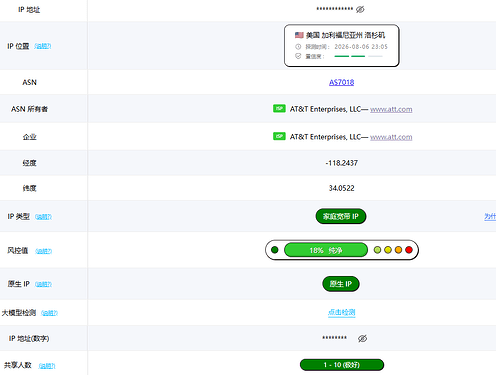The width and height of the screenshot is (496, 375).
Task: Click the help link next to IP 类型
Action: [x=43, y=217]
